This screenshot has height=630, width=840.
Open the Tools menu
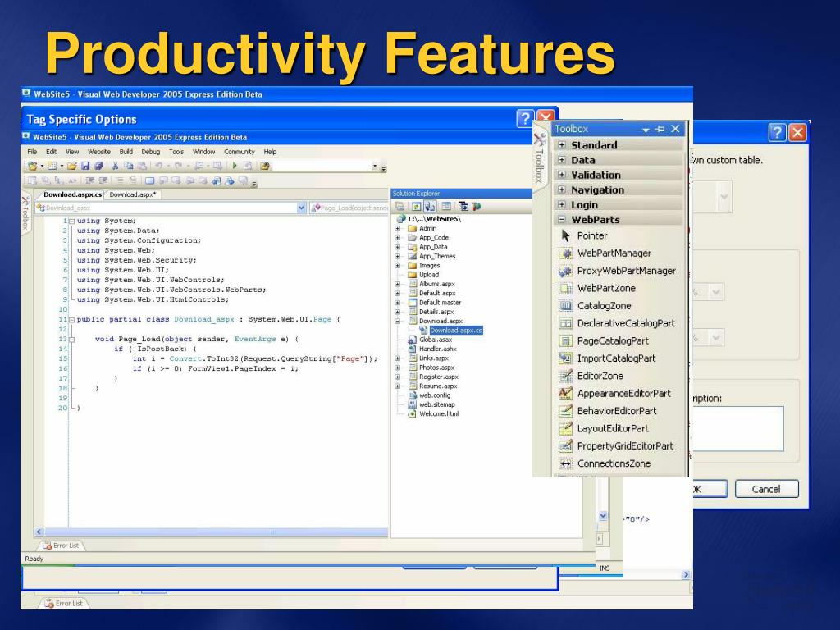click(x=176, y=152)
